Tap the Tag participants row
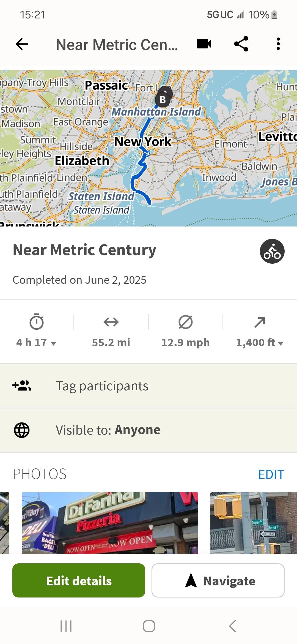 (x=148, y=386)
